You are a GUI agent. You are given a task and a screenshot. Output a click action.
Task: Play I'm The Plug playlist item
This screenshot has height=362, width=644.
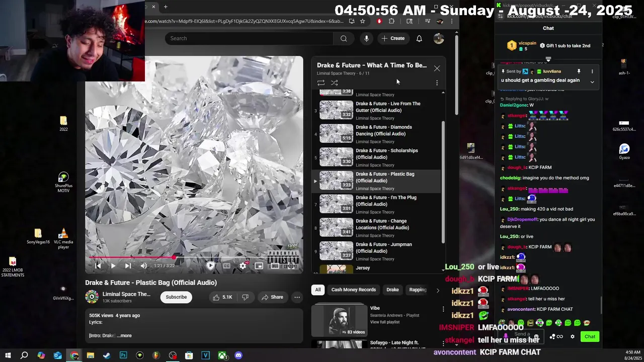pos(376,204)
